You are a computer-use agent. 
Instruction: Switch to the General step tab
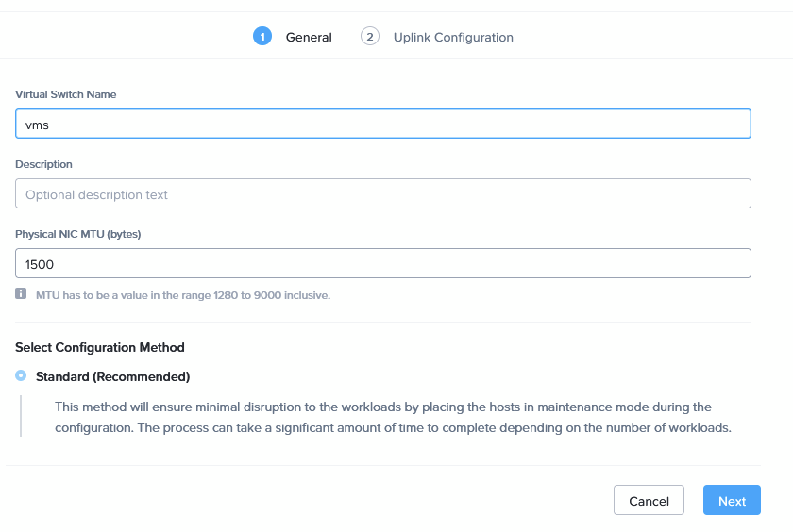[309, 38]
